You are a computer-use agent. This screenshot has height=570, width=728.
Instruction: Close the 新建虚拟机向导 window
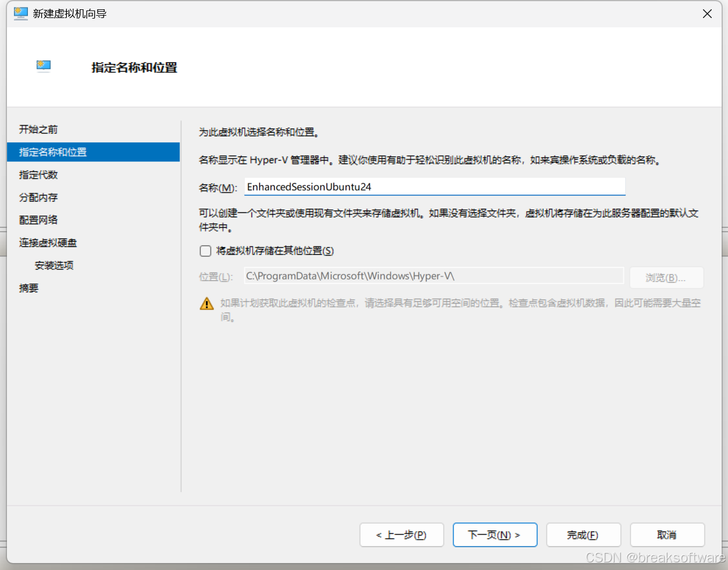(707, 13)
